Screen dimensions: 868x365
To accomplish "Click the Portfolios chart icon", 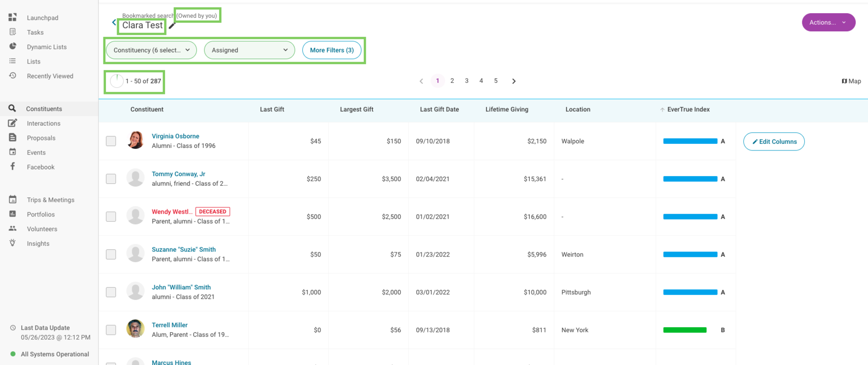I will 13,214.
